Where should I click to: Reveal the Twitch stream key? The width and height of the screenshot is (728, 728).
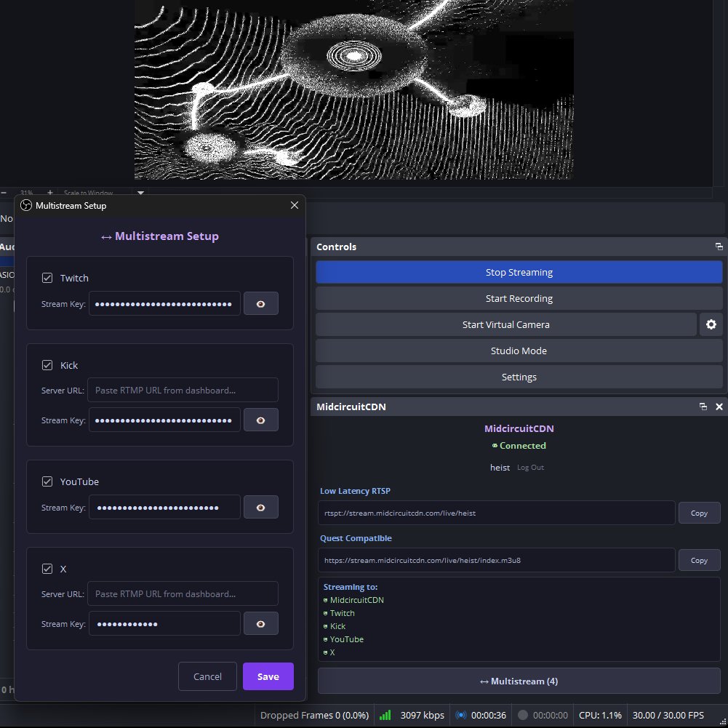261,304
